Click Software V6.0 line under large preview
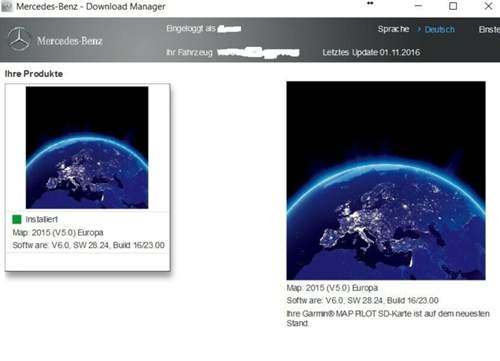The height and width of the screenshot is (361, 500). click(362, 300)
